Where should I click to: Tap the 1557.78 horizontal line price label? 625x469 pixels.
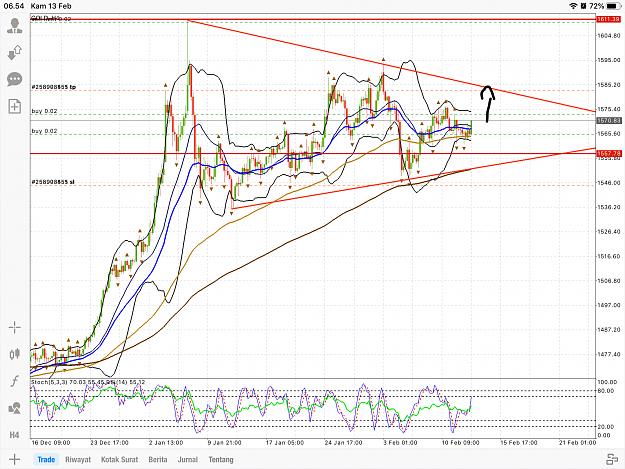(x=608, y=153)
